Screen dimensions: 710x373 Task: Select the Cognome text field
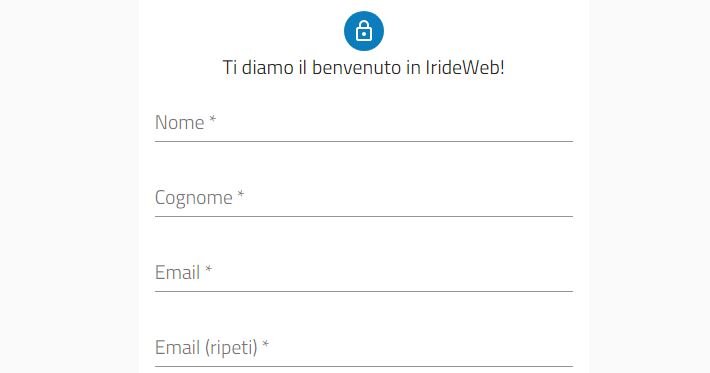pyautogui.click(x=364, y=198)
